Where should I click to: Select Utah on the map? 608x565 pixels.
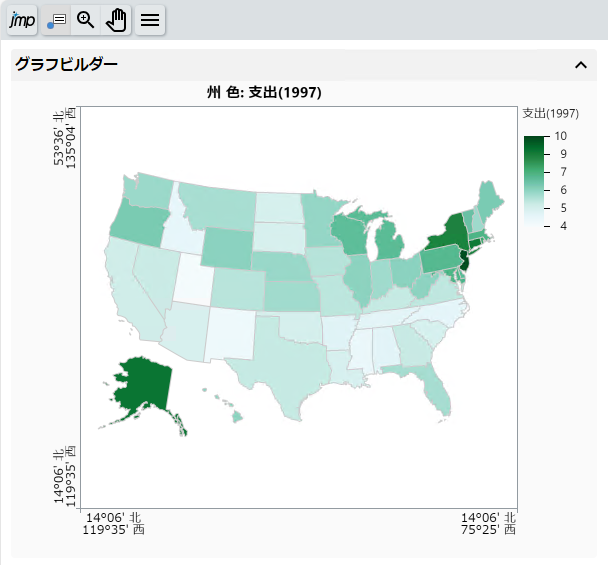pyautogui.click(x=193, y=279)
